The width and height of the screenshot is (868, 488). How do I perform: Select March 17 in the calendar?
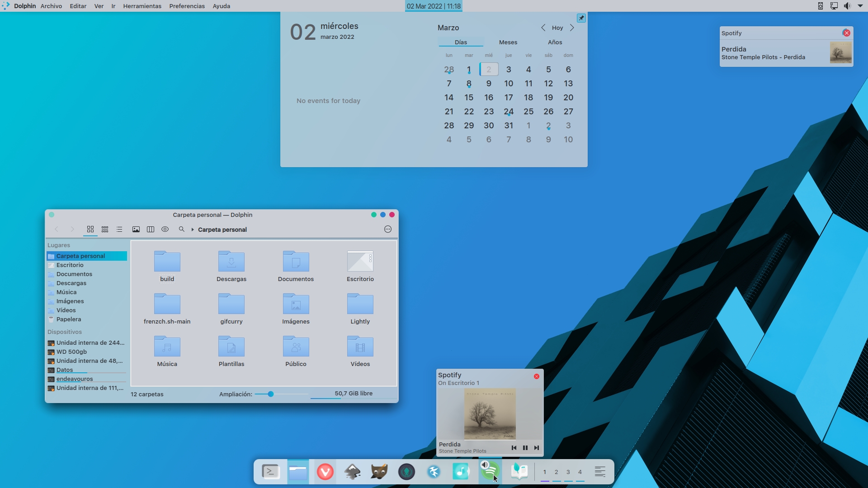point(509,98)
